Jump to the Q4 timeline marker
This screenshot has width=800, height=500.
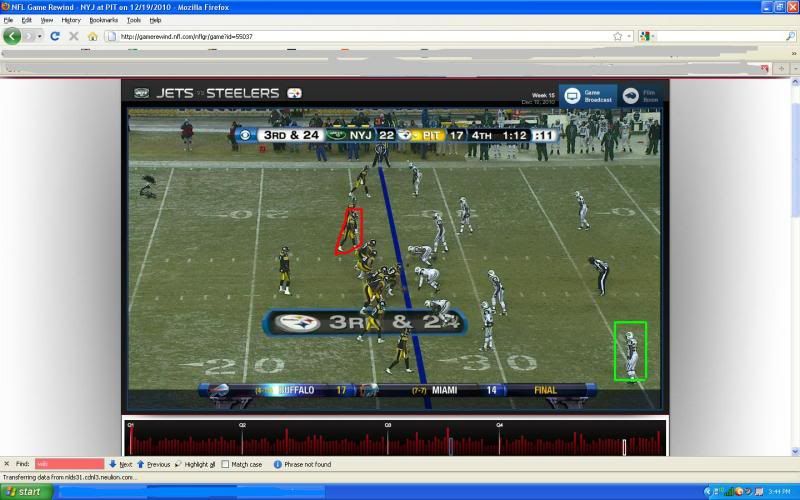tap(499, 424)
